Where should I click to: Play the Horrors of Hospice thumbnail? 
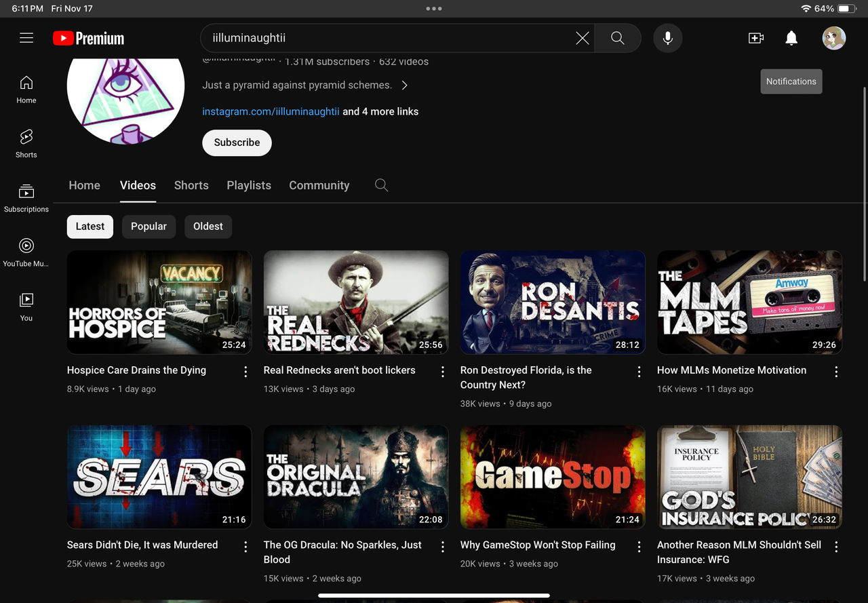click(x=159, y=303)
